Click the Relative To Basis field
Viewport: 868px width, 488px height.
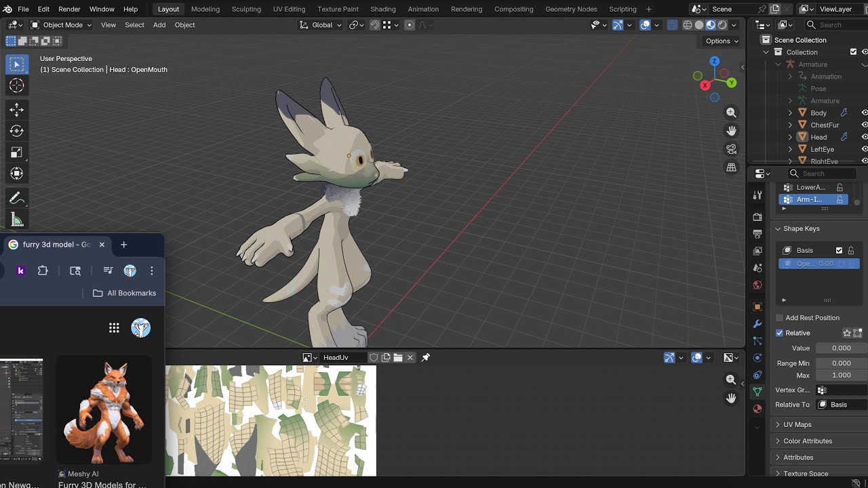[842, 405]
